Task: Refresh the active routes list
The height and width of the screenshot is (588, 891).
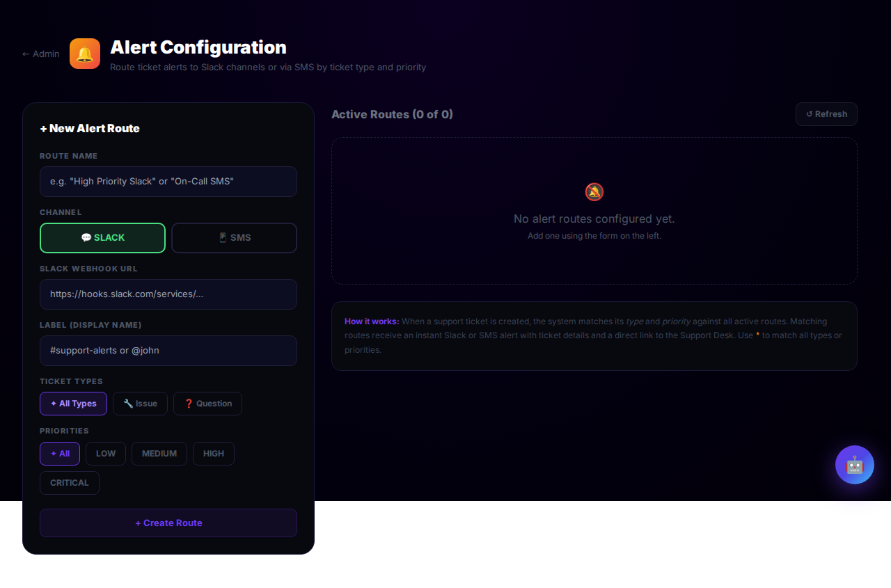Action: (x=826, y=114)
